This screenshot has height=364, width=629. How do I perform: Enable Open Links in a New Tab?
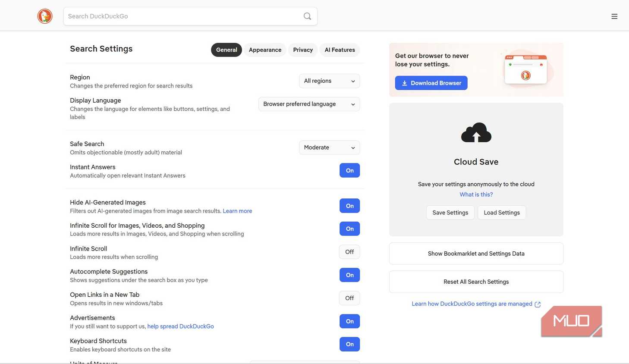click(x=349, y=298)
